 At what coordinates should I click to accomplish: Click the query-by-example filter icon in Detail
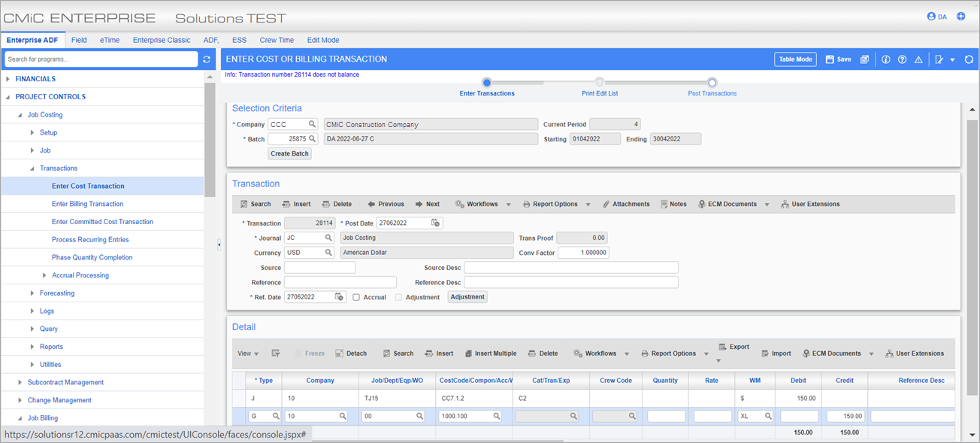(276, 353)
